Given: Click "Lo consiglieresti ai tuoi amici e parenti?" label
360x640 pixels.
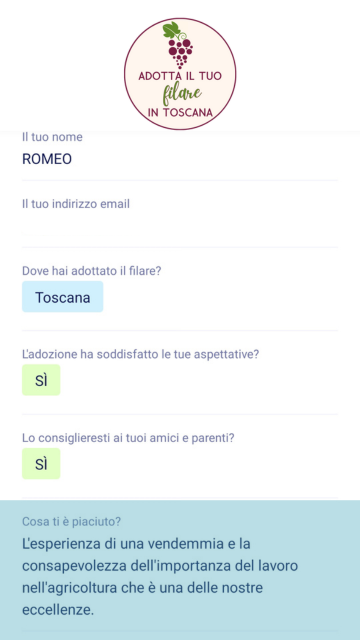Looking at the screenshot, I should (x=128, y=438).
